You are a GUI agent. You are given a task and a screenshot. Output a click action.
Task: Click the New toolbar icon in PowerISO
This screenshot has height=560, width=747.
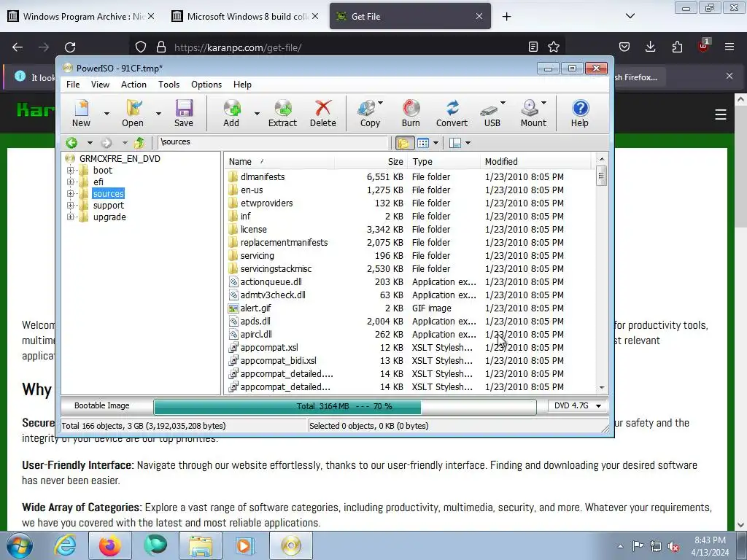(x=82, y=113)
